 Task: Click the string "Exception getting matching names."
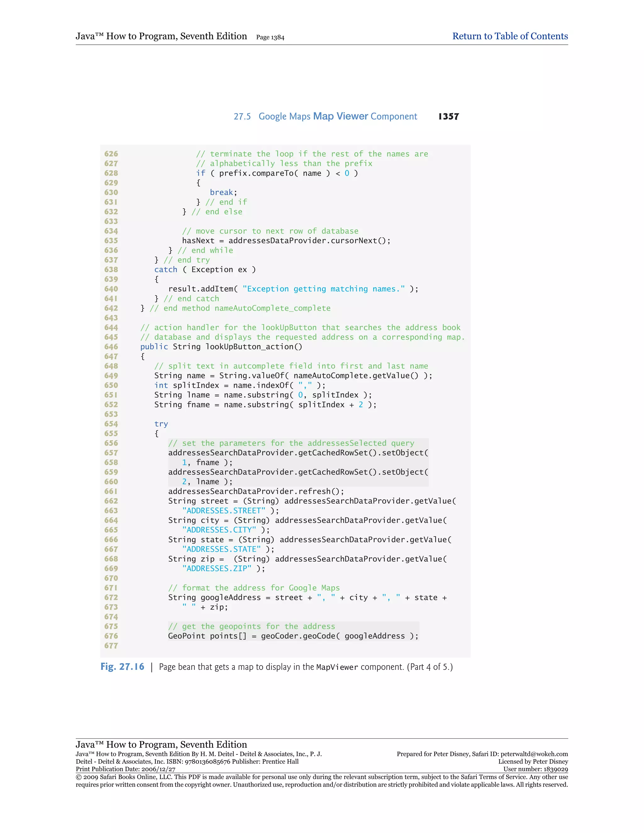tap(323, 289)
